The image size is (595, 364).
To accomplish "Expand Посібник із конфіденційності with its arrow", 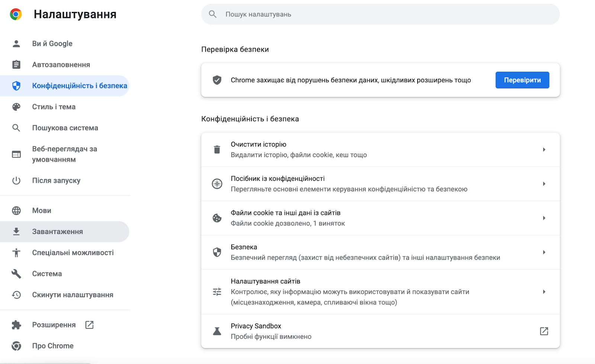I will 544,184.
